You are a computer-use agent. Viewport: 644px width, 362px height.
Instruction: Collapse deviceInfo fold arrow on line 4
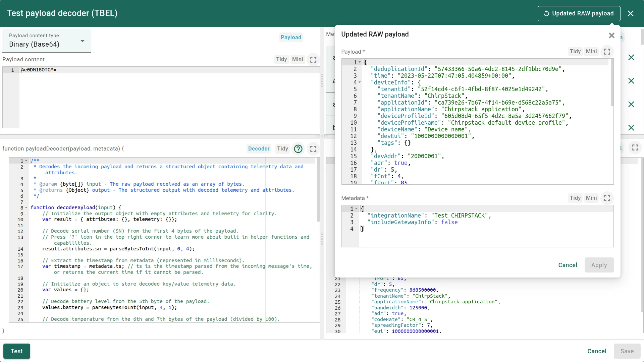tap(360, 82)
